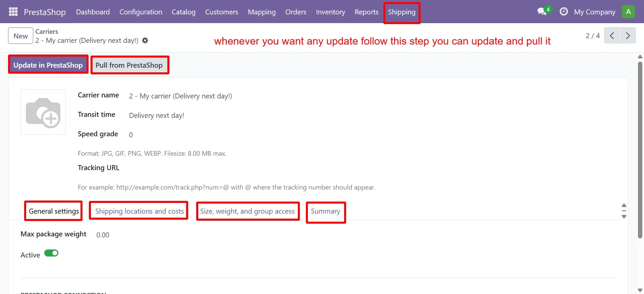Open the Catalog menu
This screenshot has width=644, height=294.
(x=183, y=12)
